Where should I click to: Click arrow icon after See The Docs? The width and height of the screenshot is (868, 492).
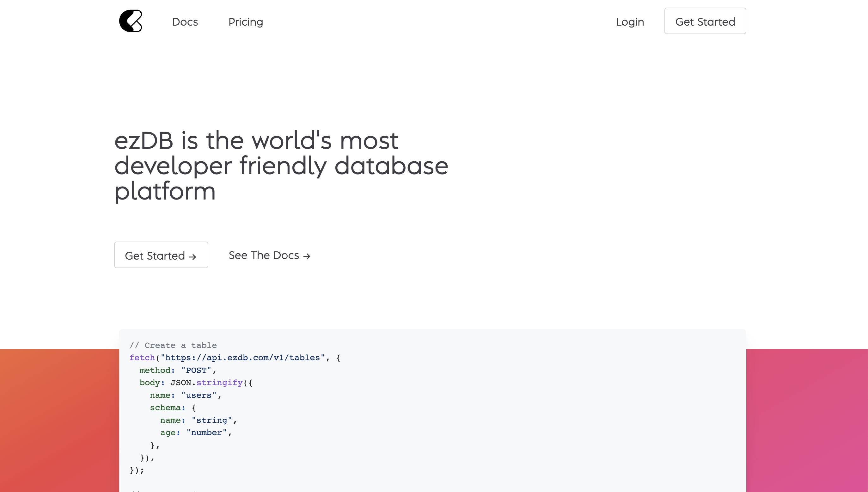[x=307, y=256]
